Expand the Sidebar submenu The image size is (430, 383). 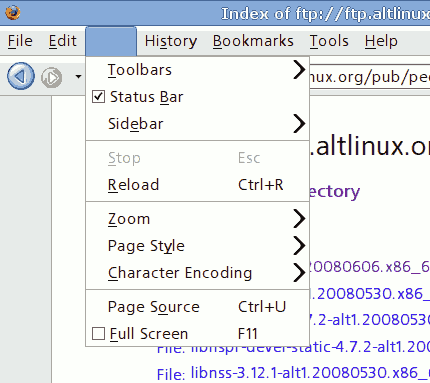[198, 124]
